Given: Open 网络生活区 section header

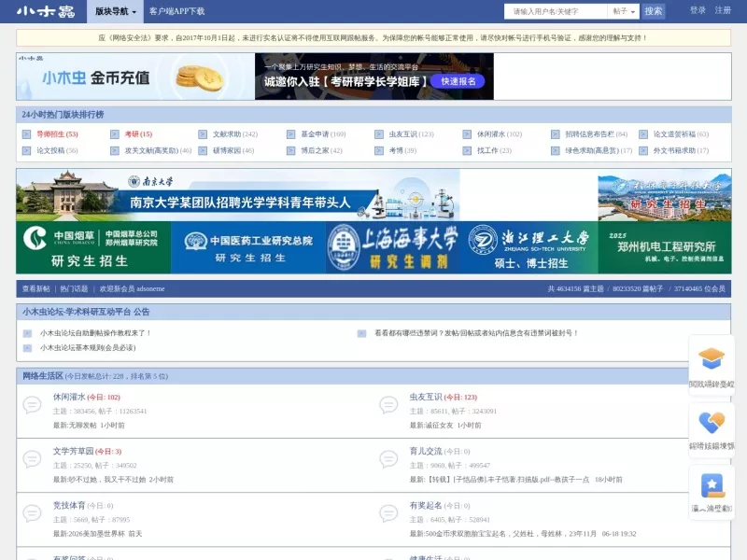Looking at the screenshot, I should [43, 376].
